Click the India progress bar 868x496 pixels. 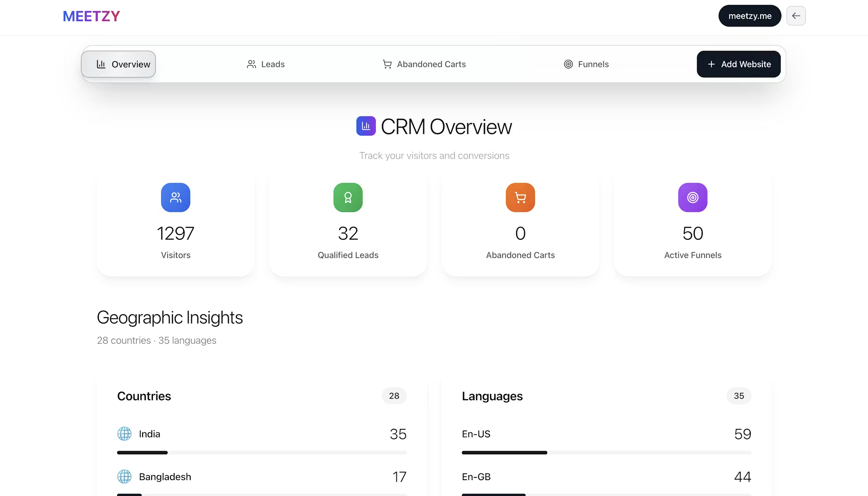click(x=262, y=453)
